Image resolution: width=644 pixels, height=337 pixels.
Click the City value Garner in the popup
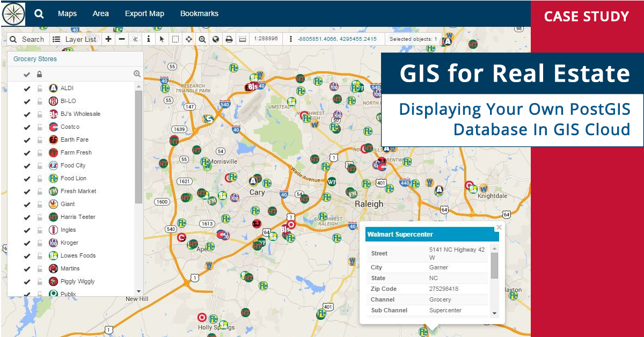(x=438, y=267)
